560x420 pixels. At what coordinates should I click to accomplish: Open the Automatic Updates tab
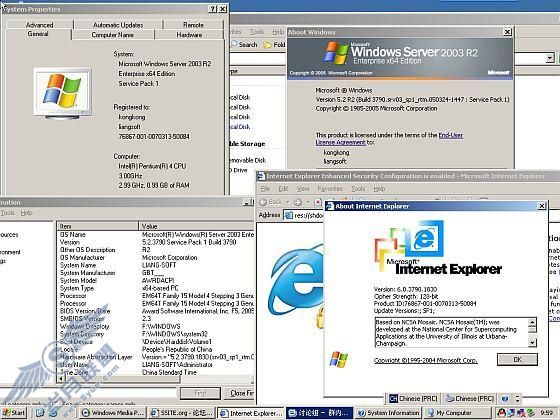pyautogui.click(x=118, y=25)
